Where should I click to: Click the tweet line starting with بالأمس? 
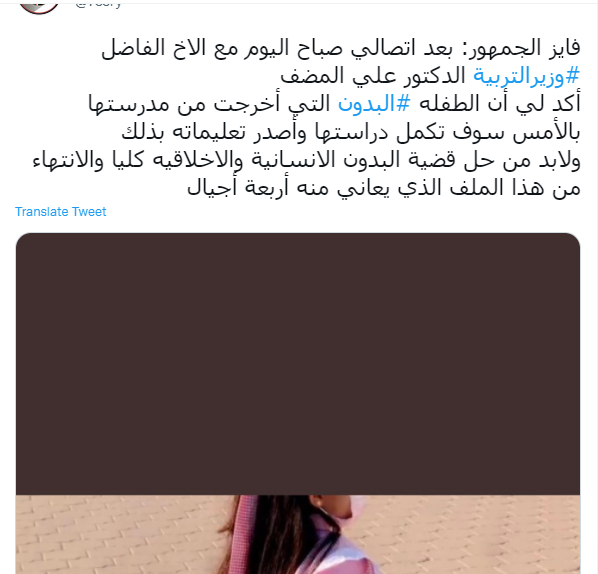point(351,132)
